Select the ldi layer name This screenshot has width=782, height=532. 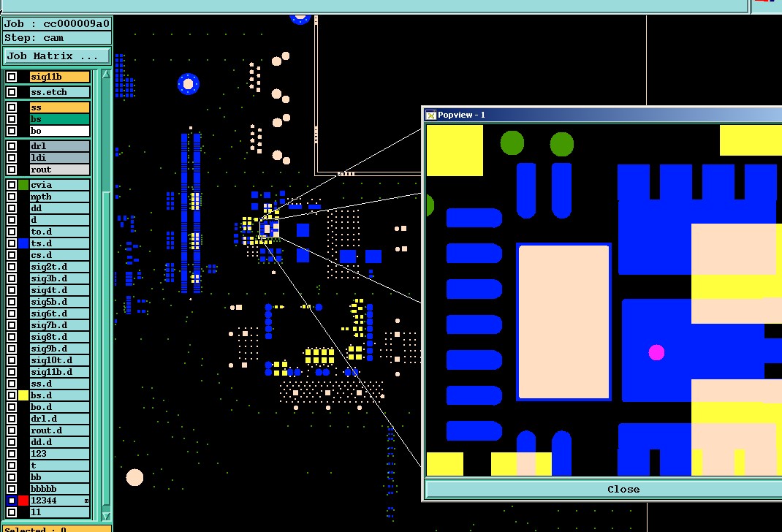pos(60,158)
